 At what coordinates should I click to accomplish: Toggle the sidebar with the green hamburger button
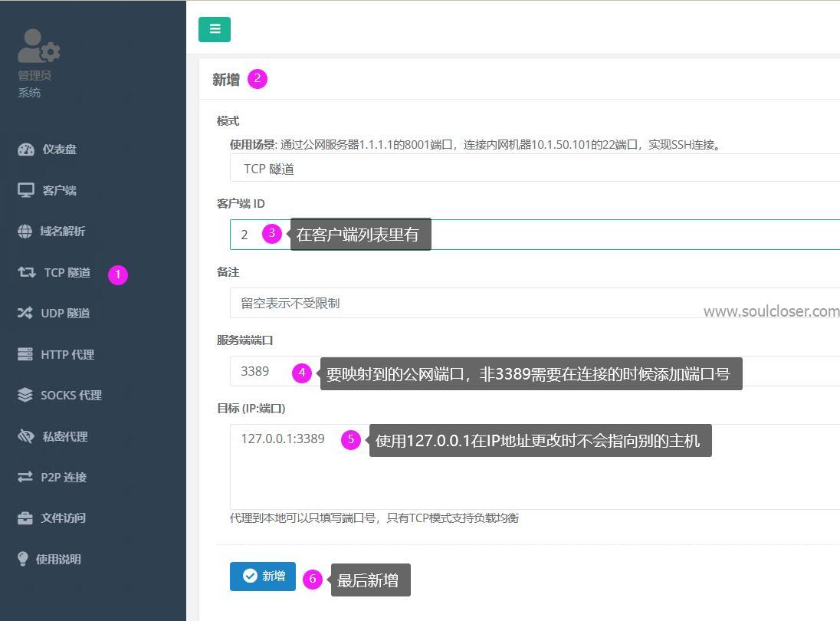click(214, 29)
